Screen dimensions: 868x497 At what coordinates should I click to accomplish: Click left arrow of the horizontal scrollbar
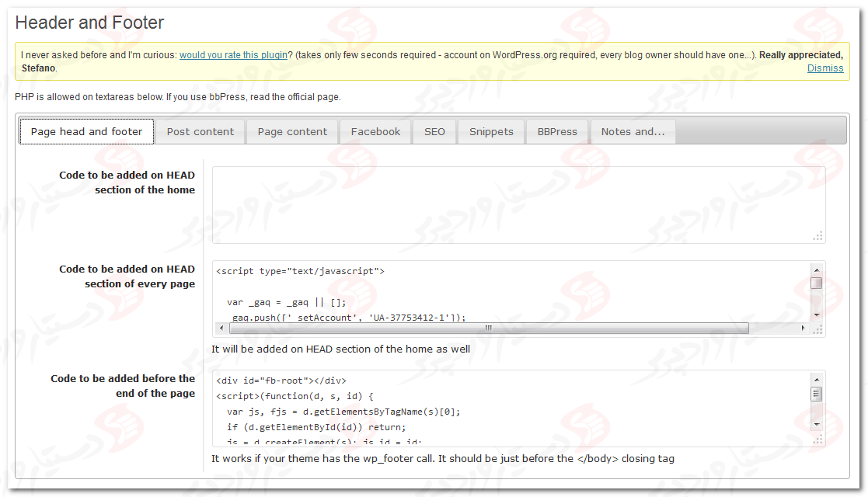pyautogui.click(x=221, y=328)
